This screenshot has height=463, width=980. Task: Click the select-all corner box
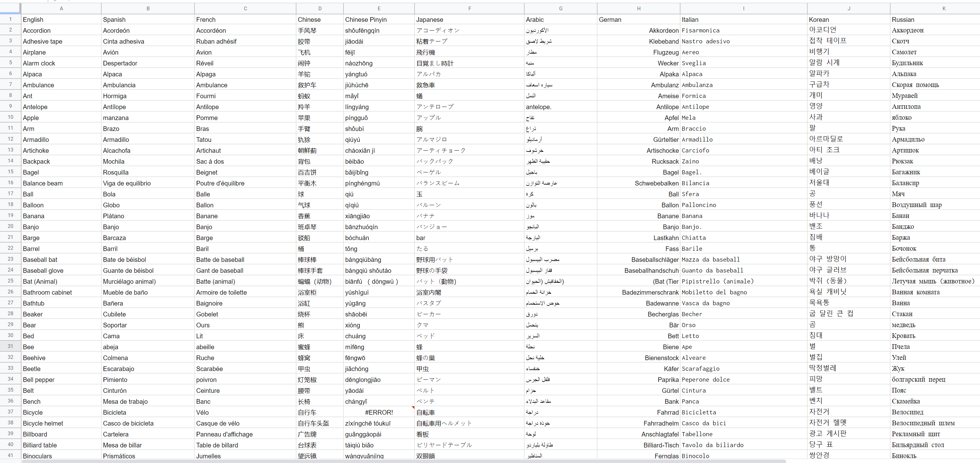[10, 8]
